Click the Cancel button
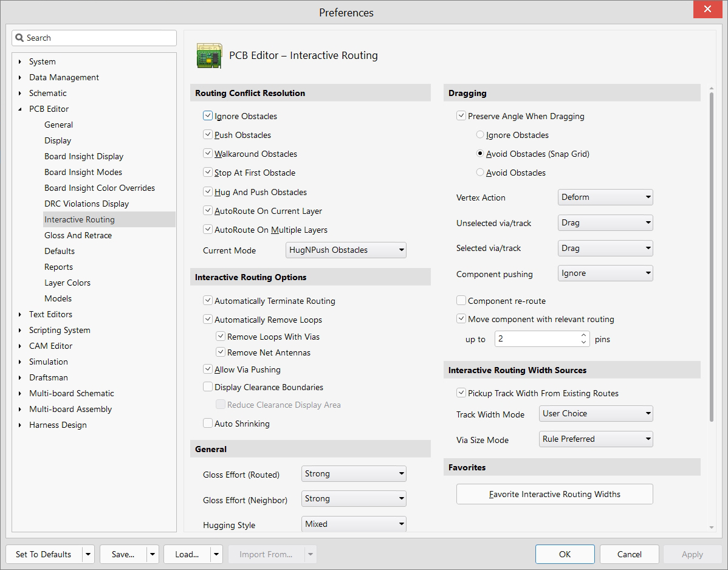This screenshot has height=570, width=728. (x=630, y=554)
